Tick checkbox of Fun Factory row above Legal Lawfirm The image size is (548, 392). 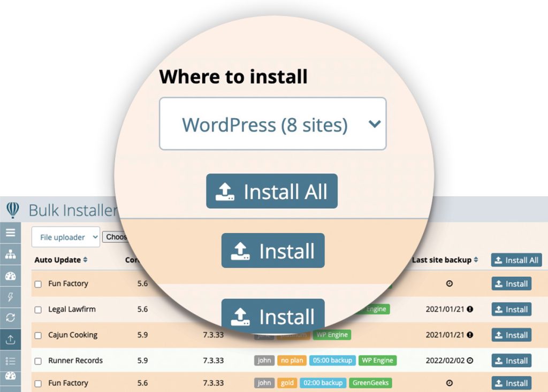tap(38, 284)
